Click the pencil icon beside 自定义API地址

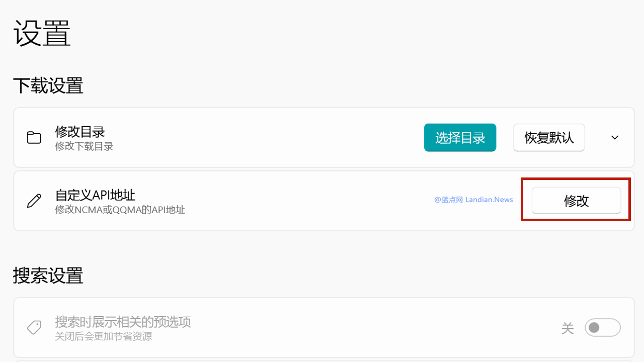click(x=34, y=201)
